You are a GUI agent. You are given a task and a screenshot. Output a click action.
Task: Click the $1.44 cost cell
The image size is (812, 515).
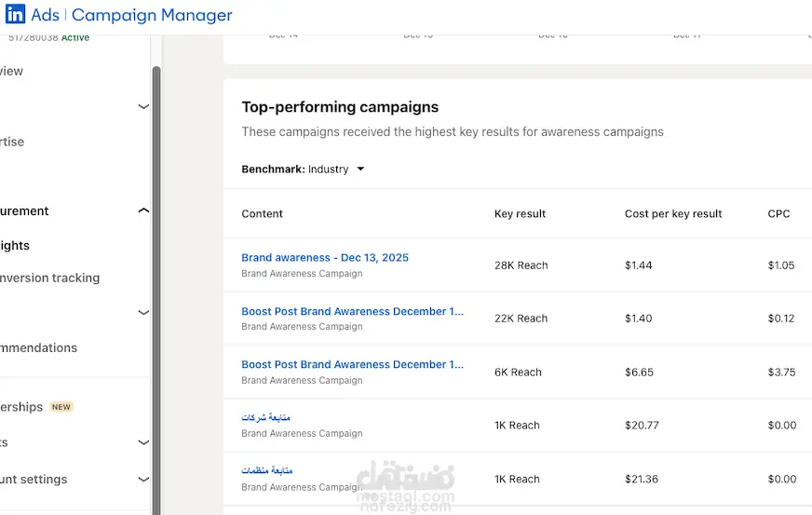tap(638, 265)
